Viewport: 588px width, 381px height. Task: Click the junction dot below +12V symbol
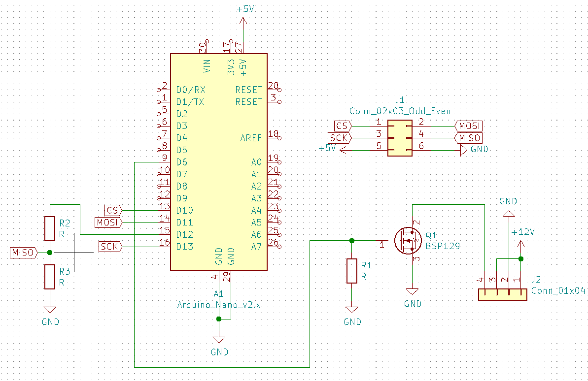521,259
